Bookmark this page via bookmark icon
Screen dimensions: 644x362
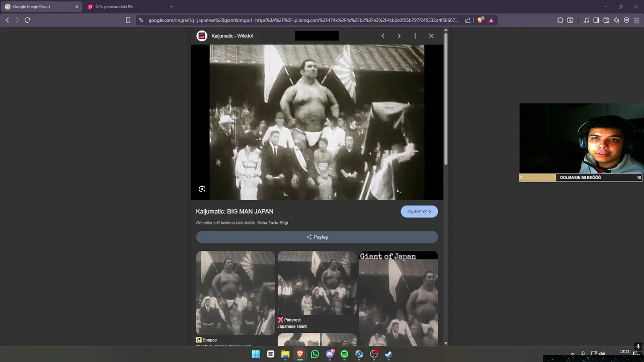(128, 20)
